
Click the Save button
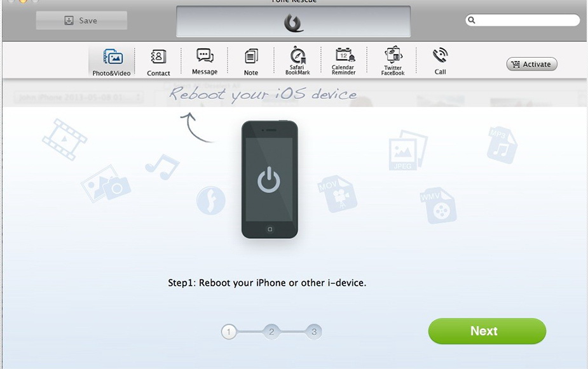[81, 20]
